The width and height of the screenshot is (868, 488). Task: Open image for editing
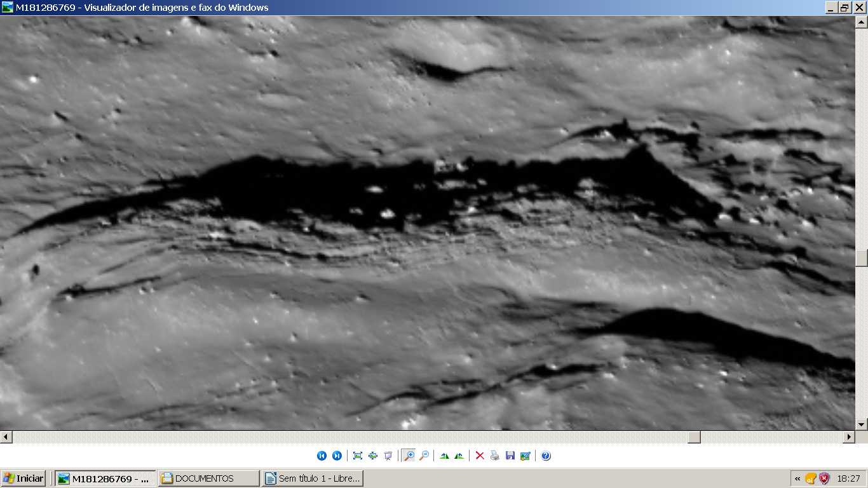point(526,456)
